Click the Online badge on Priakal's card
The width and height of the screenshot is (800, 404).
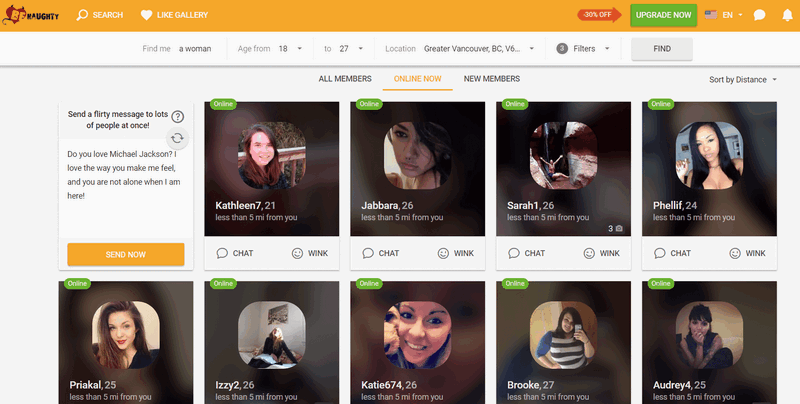click(x=77, y=284)
